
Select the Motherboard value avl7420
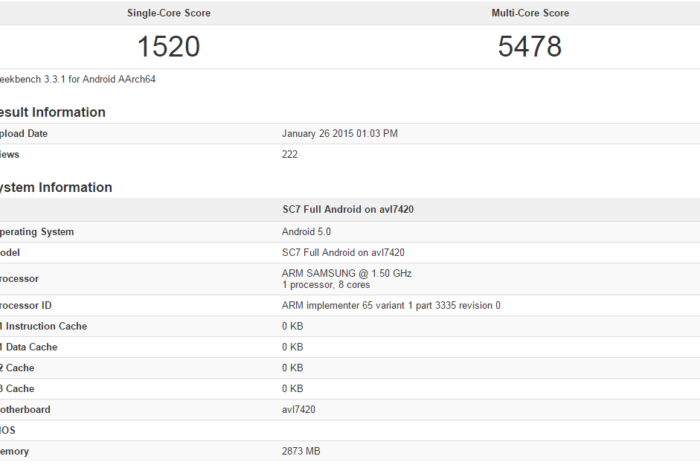[x=300, y=410]
